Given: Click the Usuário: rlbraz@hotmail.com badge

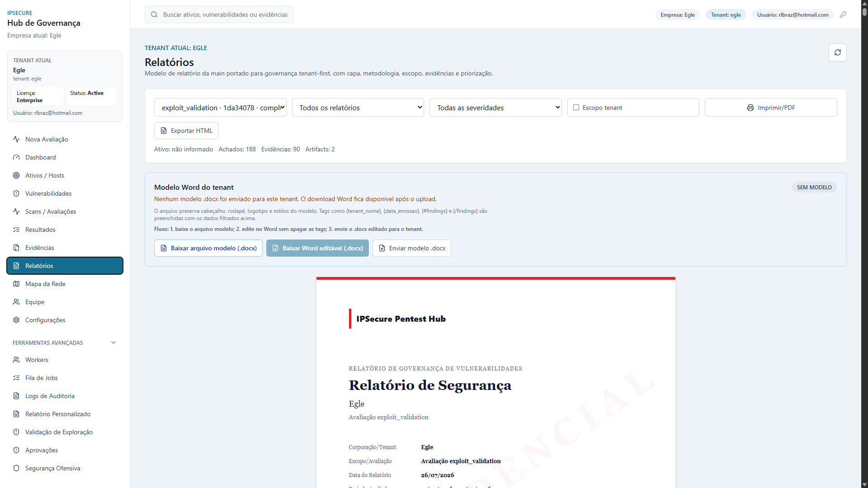Looking at the screenshot, I should 793,14.
